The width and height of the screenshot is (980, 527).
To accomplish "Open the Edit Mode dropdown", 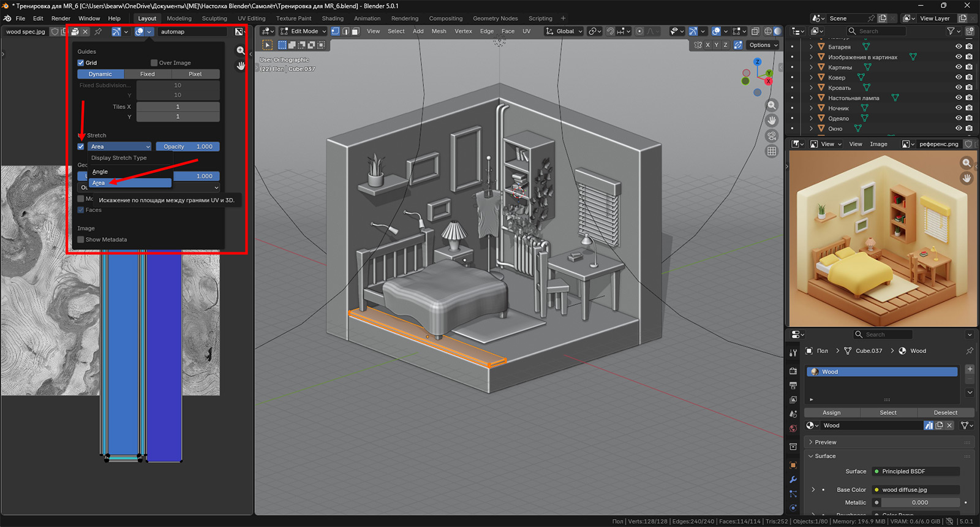I will (303, 31).
